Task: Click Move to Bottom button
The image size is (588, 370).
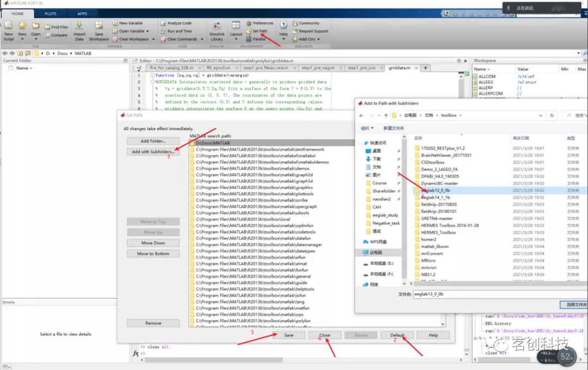Action: point(153,254)
